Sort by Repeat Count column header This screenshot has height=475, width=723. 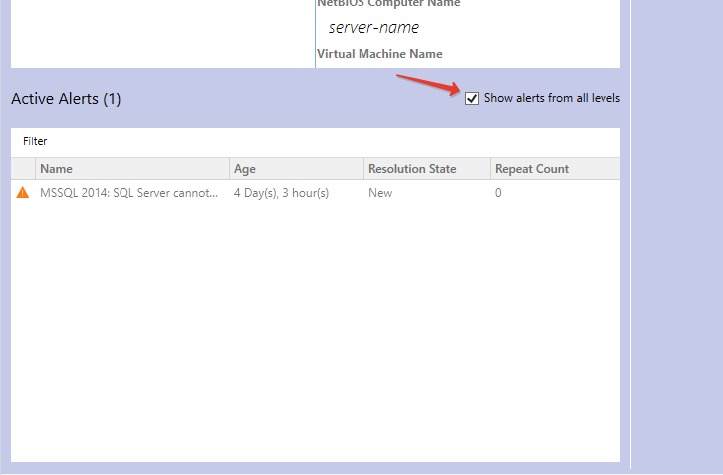[555, 169]
